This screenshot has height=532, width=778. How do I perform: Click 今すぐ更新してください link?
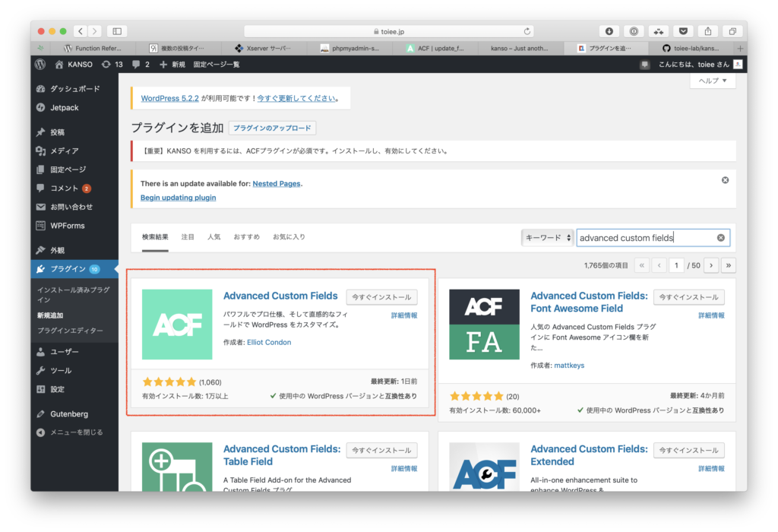[x=296, y=98]
